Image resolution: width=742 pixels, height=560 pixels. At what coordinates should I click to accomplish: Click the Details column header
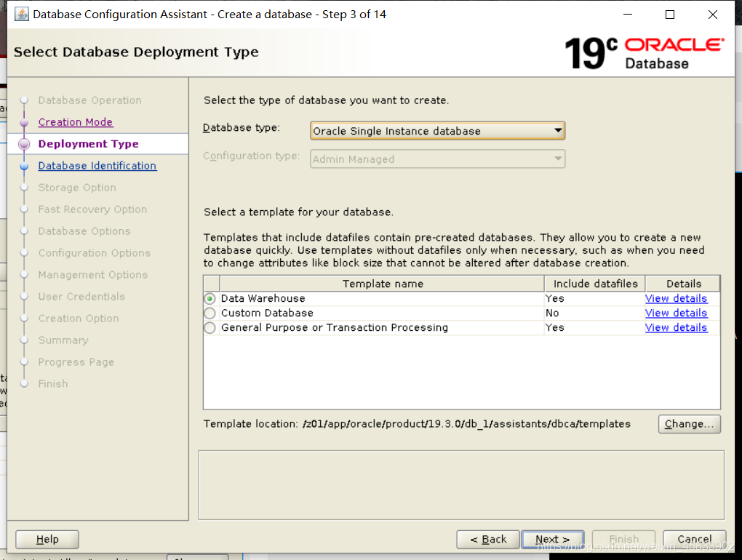click(683, 284)
